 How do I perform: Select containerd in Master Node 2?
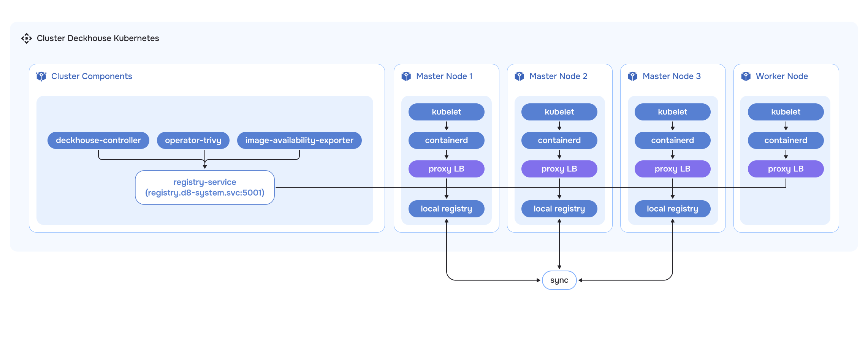(x=559, y=141)
